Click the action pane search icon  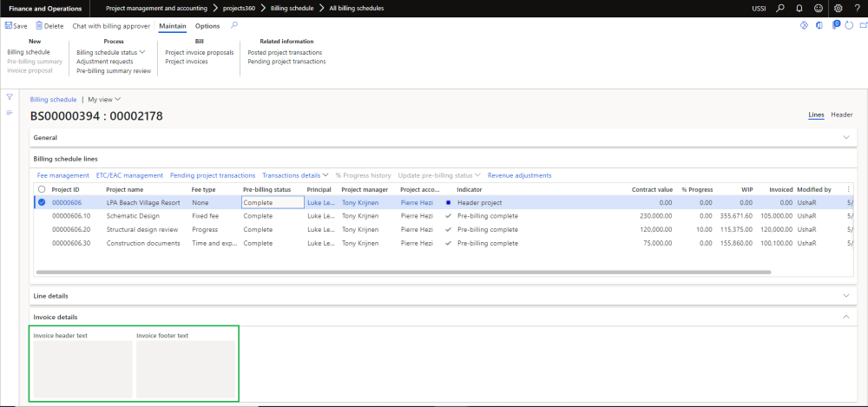pos(234,26)
